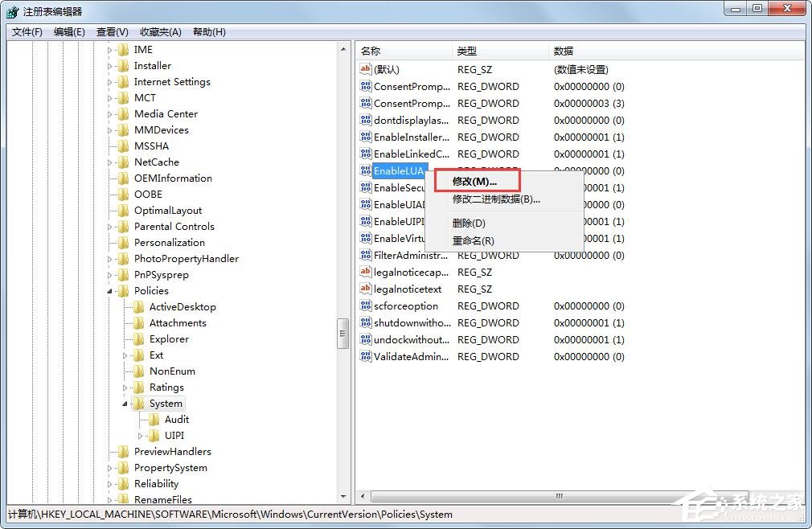Collapse the System key
The height and width of the screenshot is (529, 812).
(x=125, y=403)
